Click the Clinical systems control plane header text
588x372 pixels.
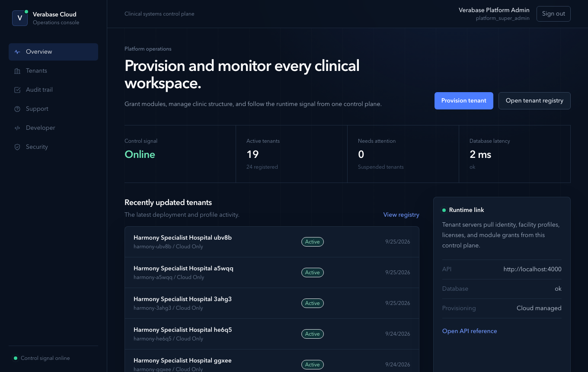160,14
